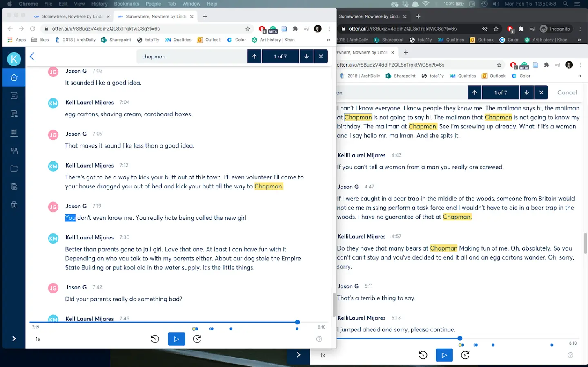588x367 pixels.
Task: Open the Bookmarks menu in the menu bar
Action: click(127, 4)
